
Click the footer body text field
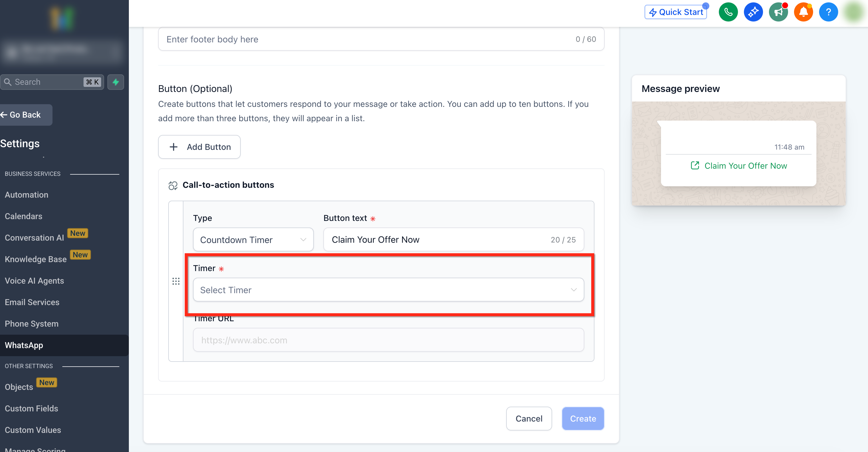[x=367, y=39]
